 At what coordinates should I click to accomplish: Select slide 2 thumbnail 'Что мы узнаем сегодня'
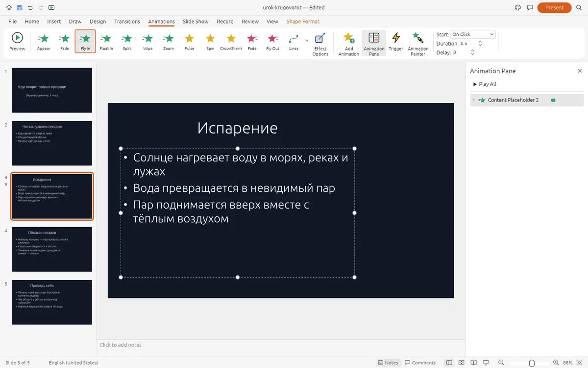coord(52,143)
